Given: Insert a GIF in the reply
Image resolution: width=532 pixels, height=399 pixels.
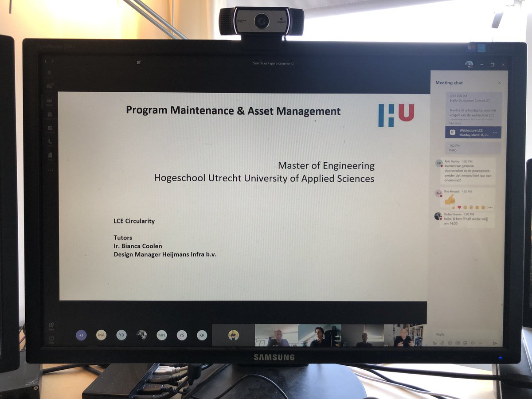Looking at the screenshot, I should [458, 343].
